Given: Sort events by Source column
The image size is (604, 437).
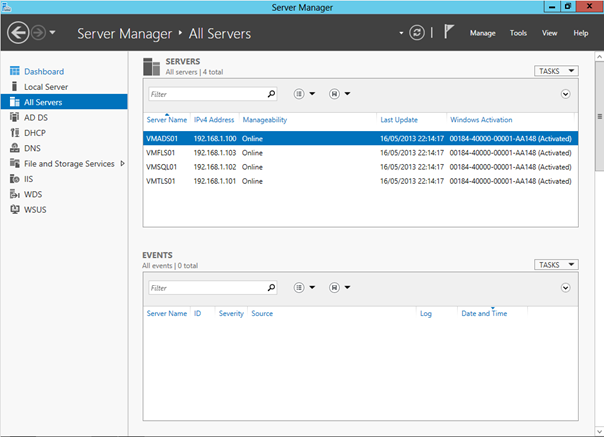Looking at the screenshot, I should [262, 314].
